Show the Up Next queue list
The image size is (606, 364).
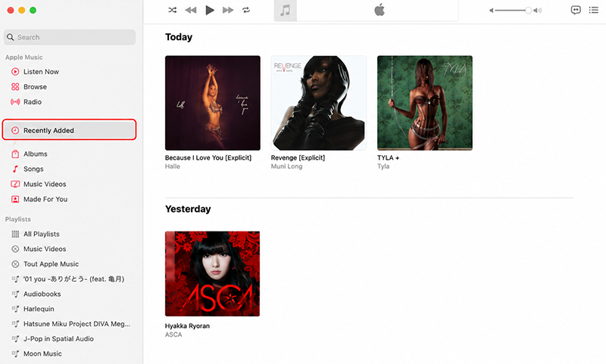594,10
